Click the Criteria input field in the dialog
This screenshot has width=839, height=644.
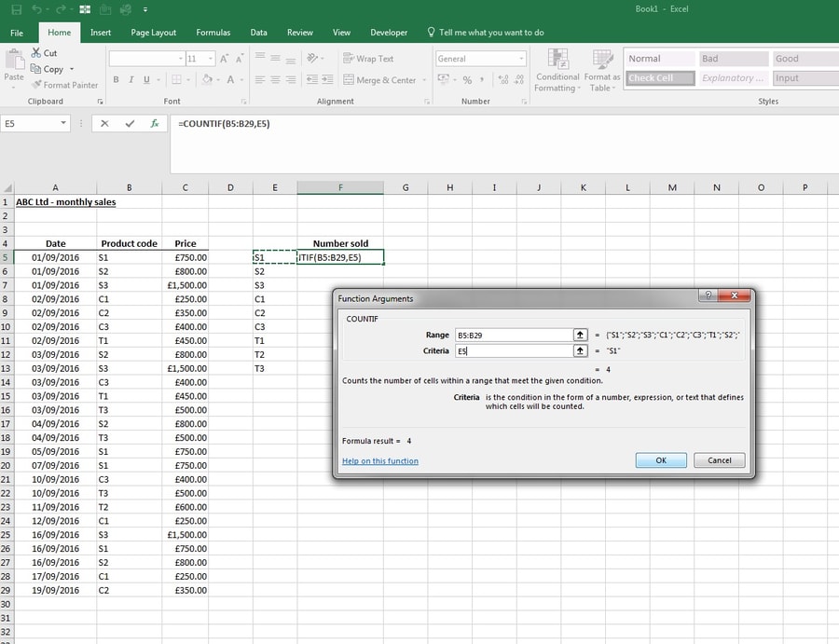coord(514,350)
